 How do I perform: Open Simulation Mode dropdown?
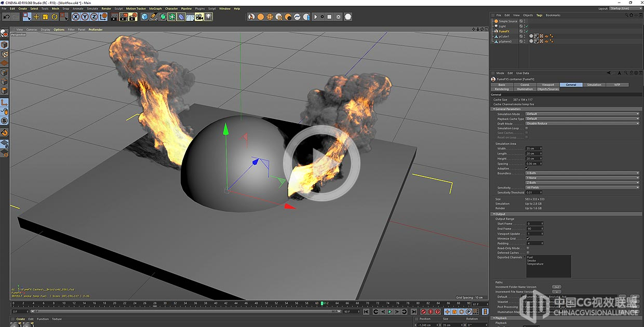point(582,114)
